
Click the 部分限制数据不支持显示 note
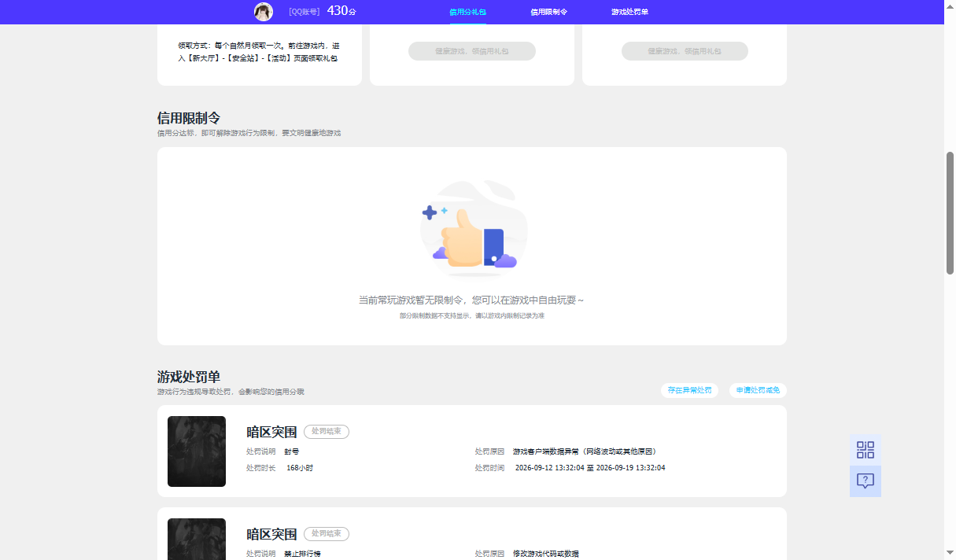pyautogui.click(x=471, y=315)
